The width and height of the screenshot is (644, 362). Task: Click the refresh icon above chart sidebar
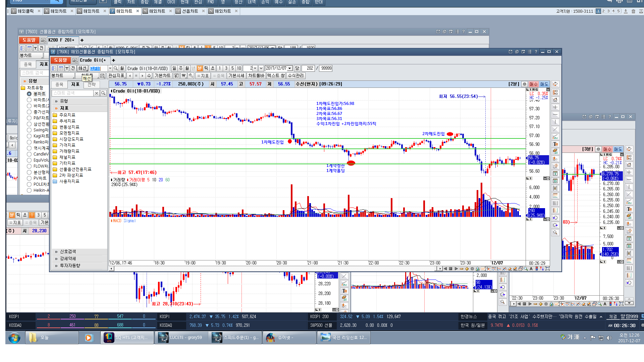[555, 84]
